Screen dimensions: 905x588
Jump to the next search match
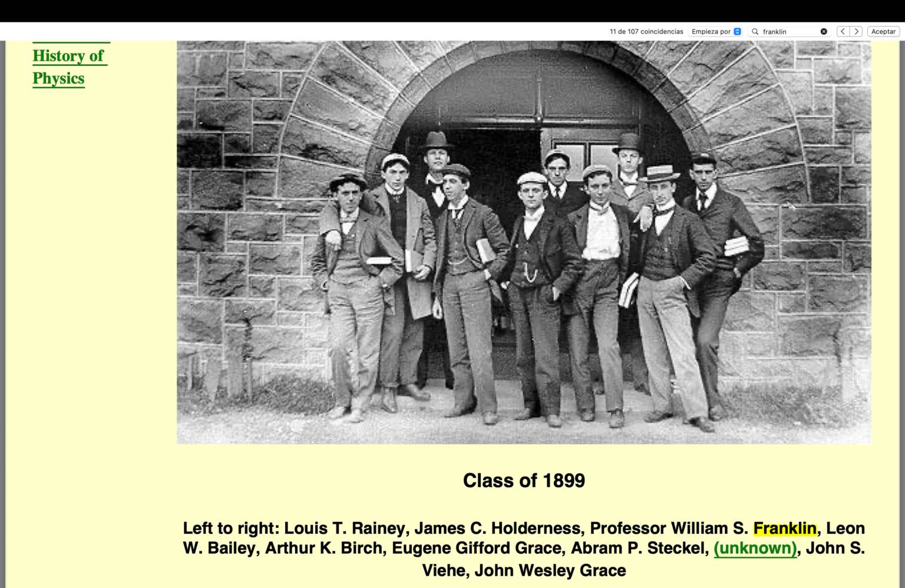[x=856, y=32]
